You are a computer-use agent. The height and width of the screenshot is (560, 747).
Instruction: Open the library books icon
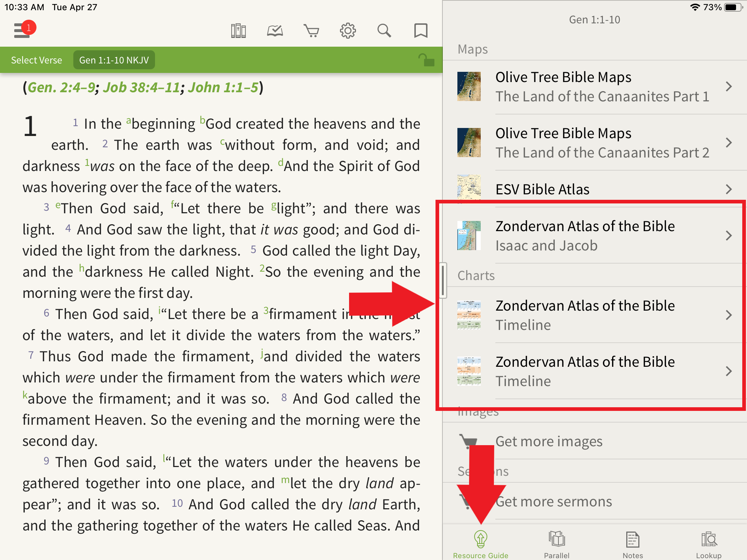click(x=239, y=31)
